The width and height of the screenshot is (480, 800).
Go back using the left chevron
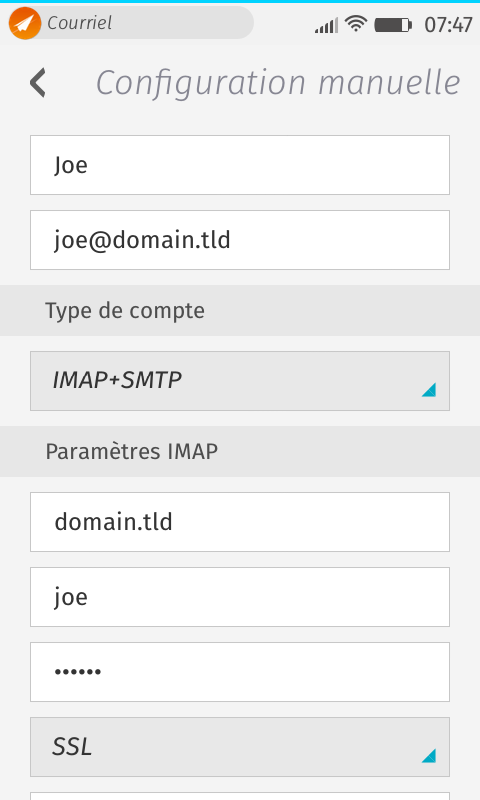click(38, 83)
